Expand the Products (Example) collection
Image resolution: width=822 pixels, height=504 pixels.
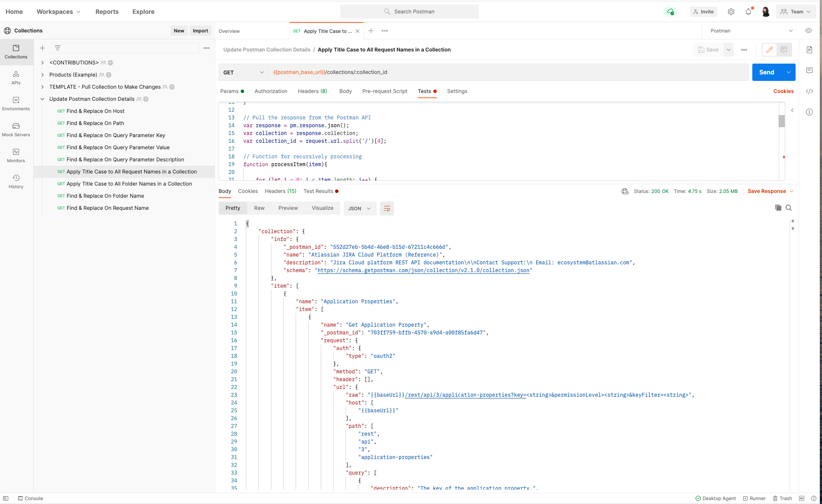click(42, 74)
